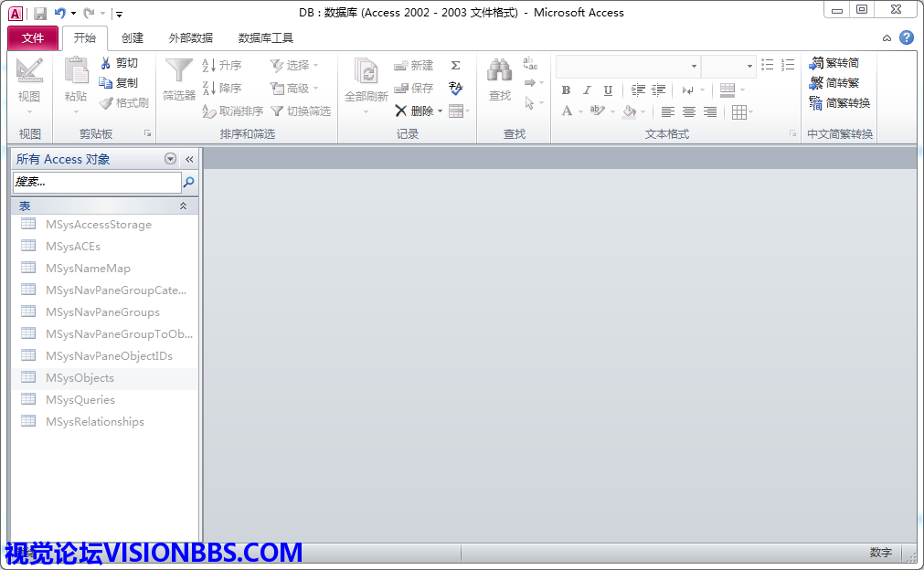The width and height of the screenshot is (924, 570).
Task: Click the Undo arrow icon
Action: (60, 13)
